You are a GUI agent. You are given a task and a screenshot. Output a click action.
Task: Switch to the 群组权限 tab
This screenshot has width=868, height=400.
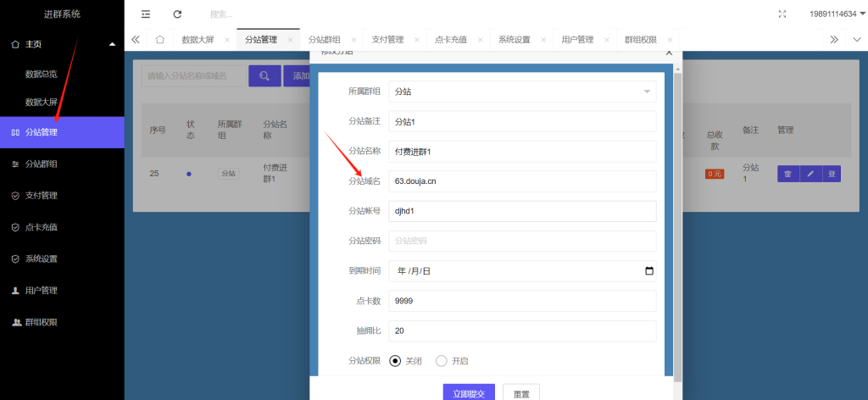click(x=641, y=40)
